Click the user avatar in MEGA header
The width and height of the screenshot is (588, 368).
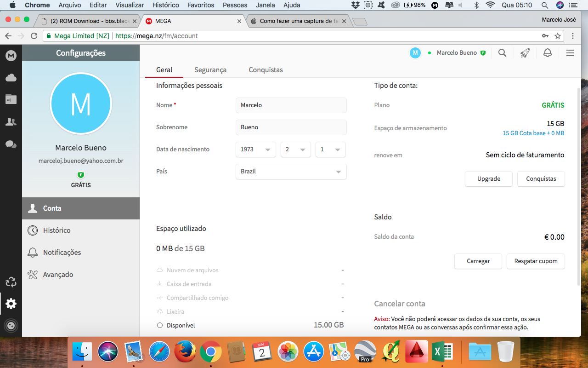(x=415, y=53)
